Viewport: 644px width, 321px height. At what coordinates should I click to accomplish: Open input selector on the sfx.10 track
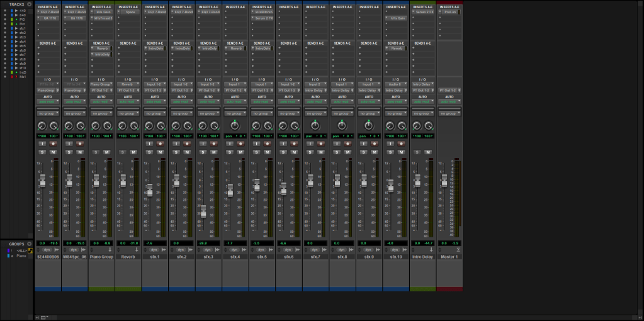tap(395, 84)
